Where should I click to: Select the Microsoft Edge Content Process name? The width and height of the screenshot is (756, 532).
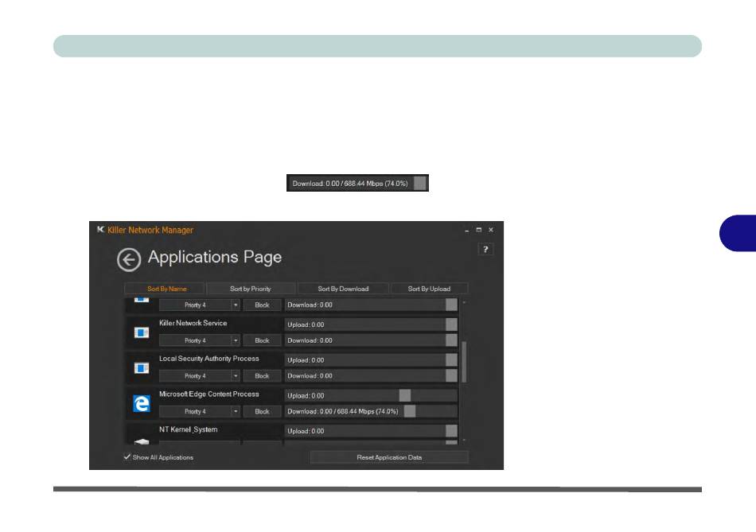click(208, 394)
